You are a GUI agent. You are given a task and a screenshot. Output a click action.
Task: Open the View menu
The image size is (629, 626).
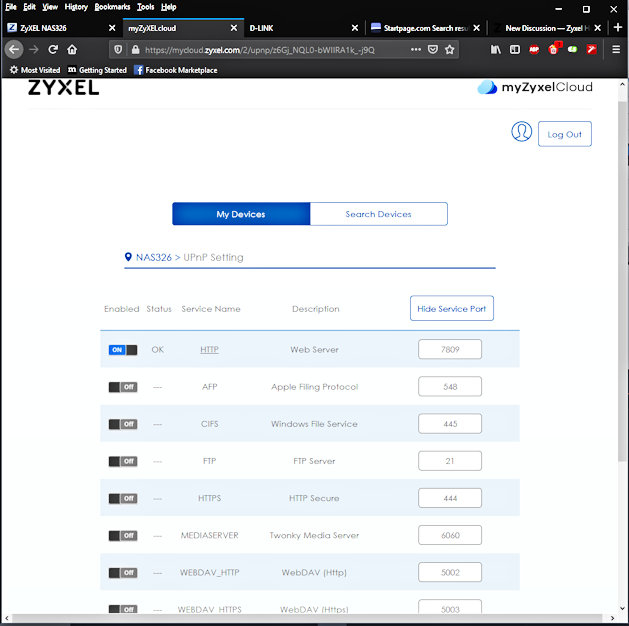[x=50, y=7]
